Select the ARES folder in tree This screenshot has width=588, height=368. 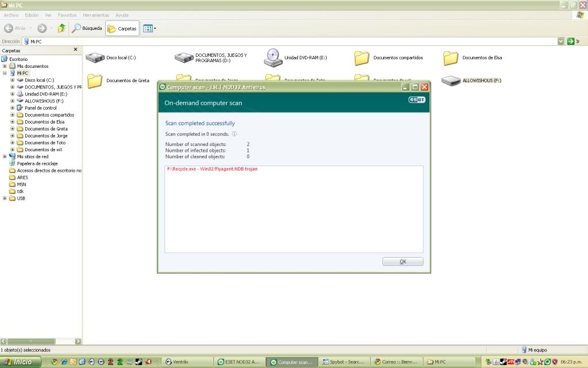pos(22,178)
